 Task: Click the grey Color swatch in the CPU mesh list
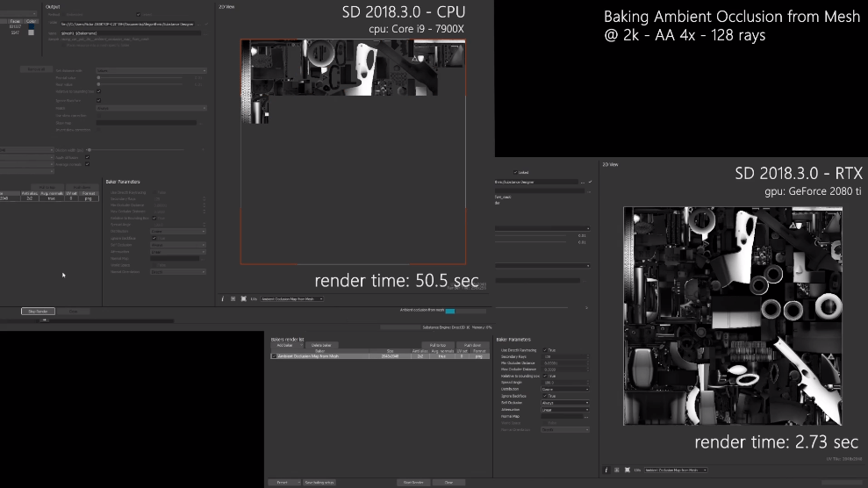tap(31, 32)
